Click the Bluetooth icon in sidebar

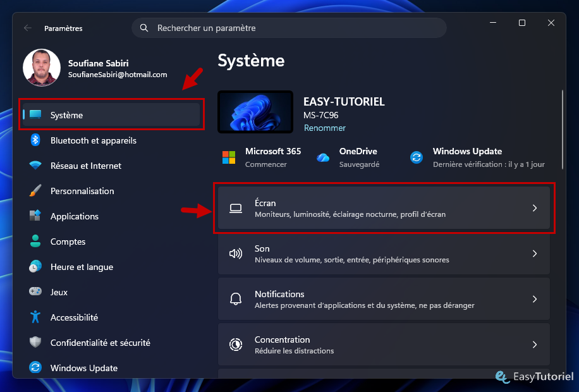35,140
